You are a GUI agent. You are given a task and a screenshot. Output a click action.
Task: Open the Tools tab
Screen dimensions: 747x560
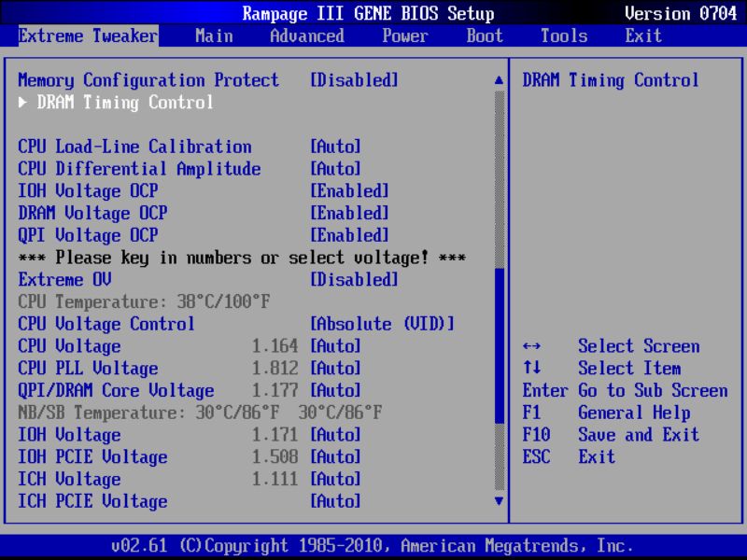[564, 35]
